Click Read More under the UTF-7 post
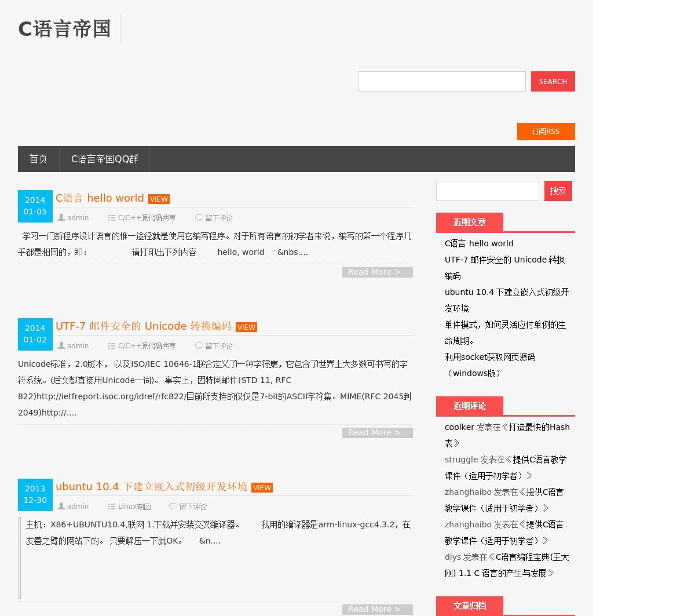This screenshot has width=695, height=616. 377,433
